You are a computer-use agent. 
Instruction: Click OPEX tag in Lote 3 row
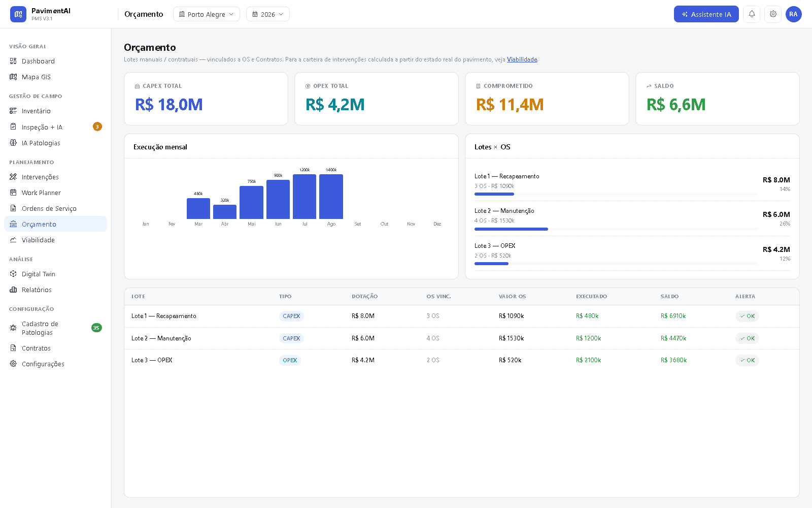[290, 360]
